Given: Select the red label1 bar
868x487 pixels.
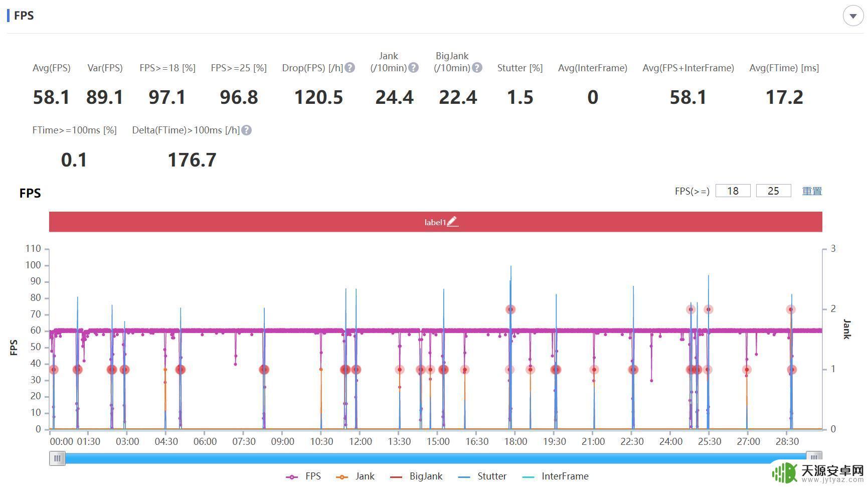Looking at the screenshot, I should [x=435, y=222].
